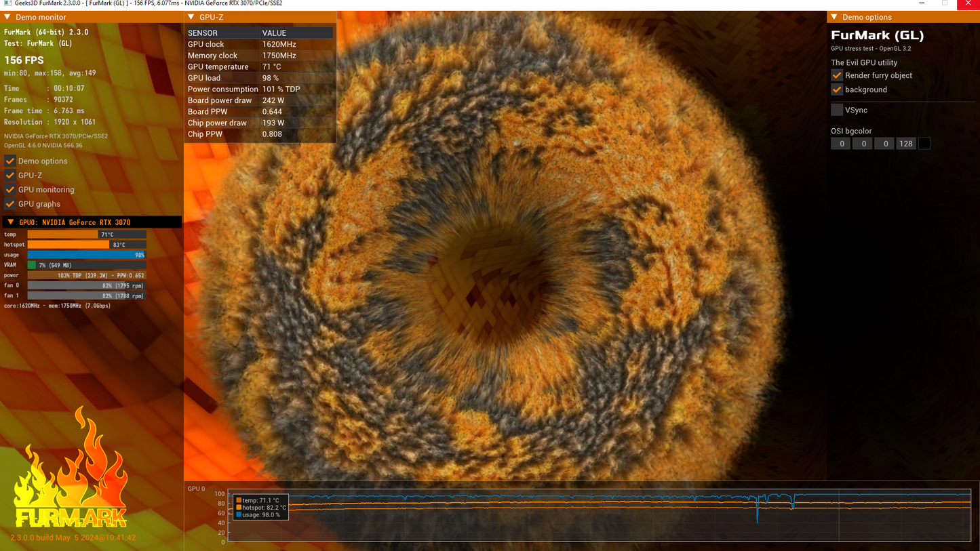Click the core:1620MHz - mem:1750MHz line
Screen dimensions: 980x551
pos(57,306)
